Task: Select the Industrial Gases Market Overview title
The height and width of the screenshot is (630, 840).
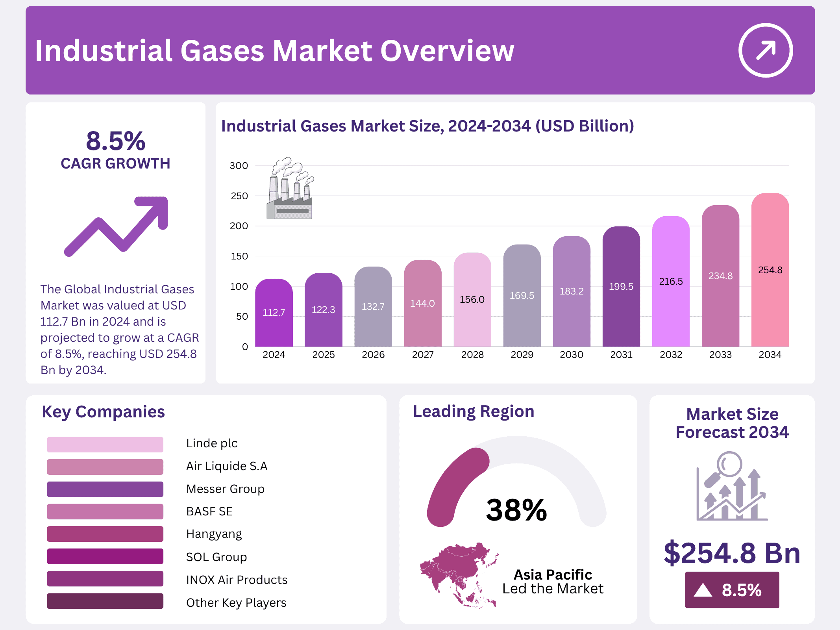Action: tap(275, 50)
